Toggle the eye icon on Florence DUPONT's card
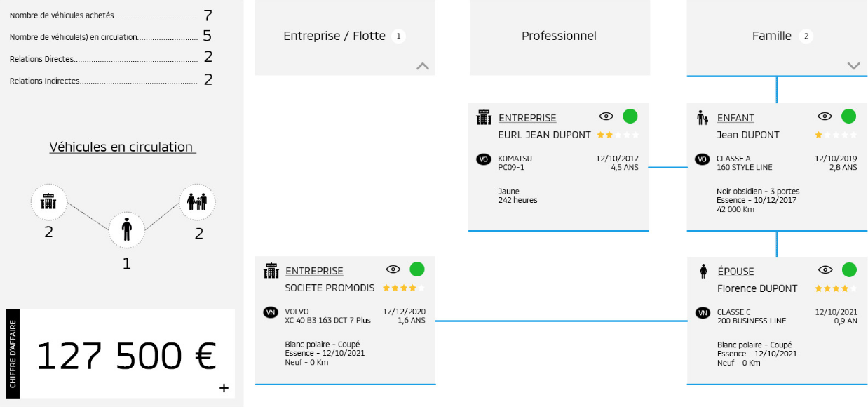 pos(825,270)
